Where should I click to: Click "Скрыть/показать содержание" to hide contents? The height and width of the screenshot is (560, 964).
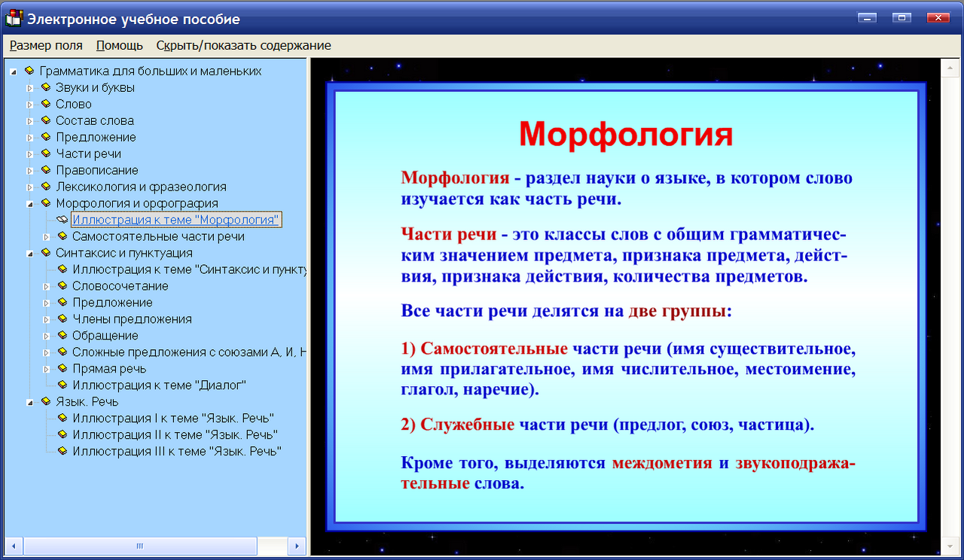(243, 45)
